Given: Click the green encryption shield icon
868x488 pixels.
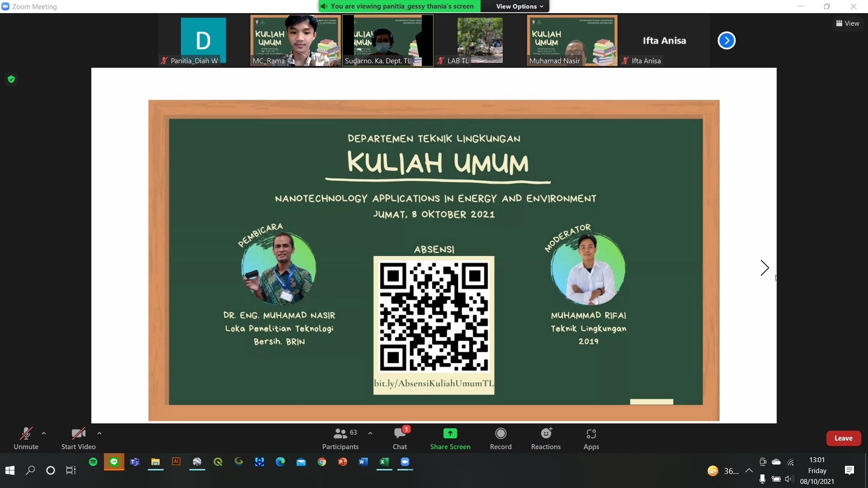Looking at the screenshot, I should (11, 80).
